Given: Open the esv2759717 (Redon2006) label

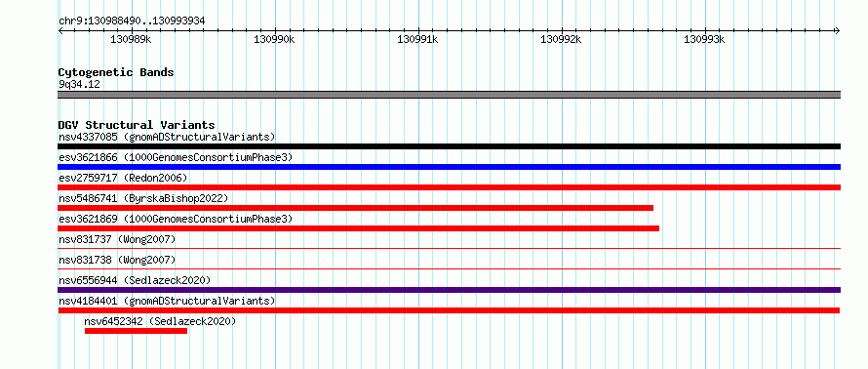Looking at the screenshot, I should (x=123, y=178).
